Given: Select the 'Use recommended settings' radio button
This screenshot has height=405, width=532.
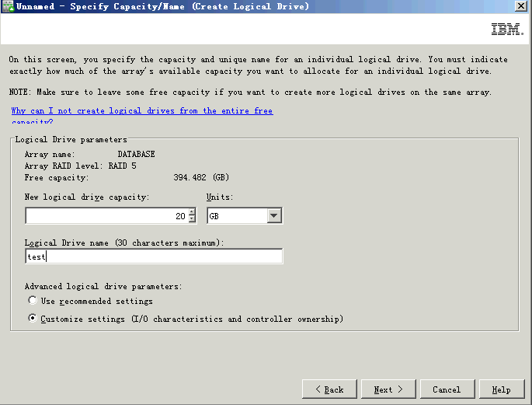Looking at the screenshot, I should (x=32, y=301).
